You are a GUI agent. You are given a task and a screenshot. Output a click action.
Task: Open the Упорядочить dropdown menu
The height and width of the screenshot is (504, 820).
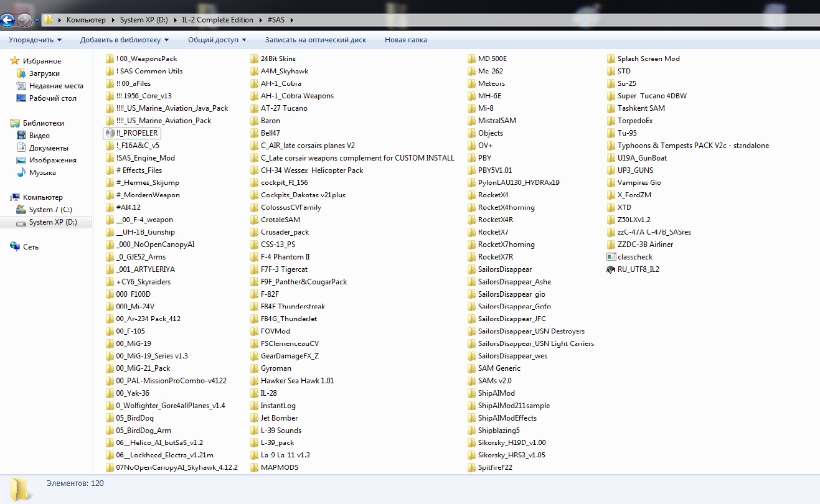[x=35, y=40]
